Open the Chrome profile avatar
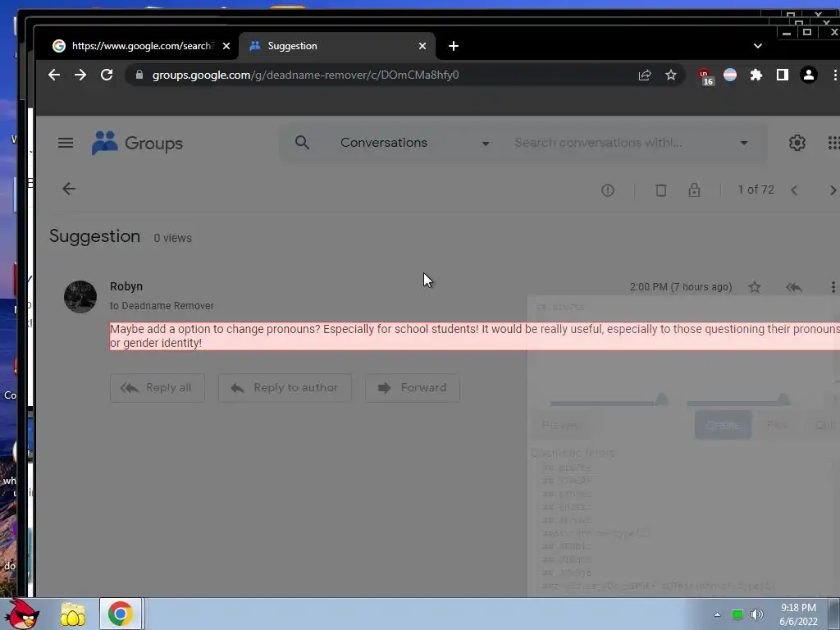Screen dimensions: 840x630 pos(808,75)
